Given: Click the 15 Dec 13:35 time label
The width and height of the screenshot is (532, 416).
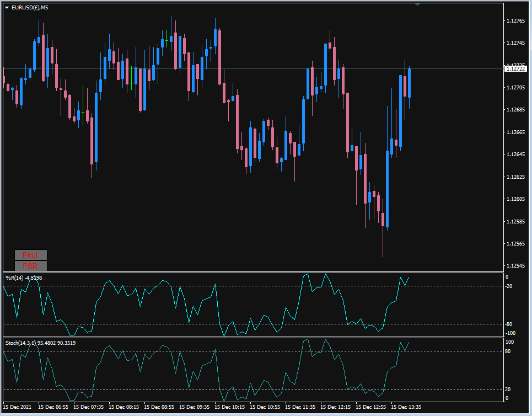Looking at the screenshot, I should tap(406, 407).
